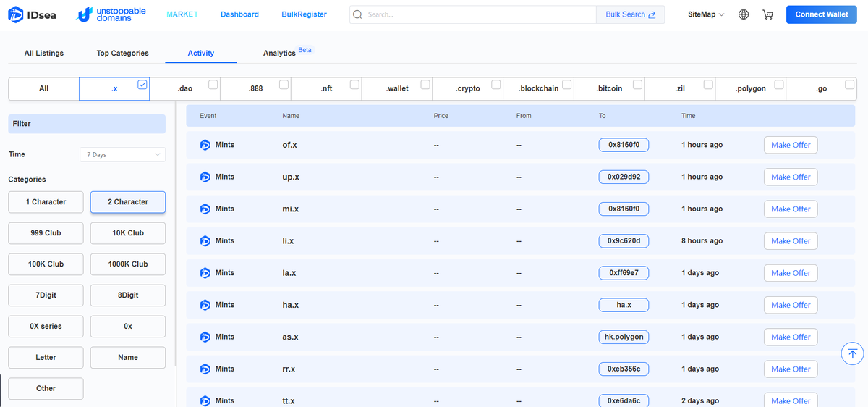The width and height of the screenshot is (868, 407).
Task: Make an offer on rr.x
Action: [791, 369]
